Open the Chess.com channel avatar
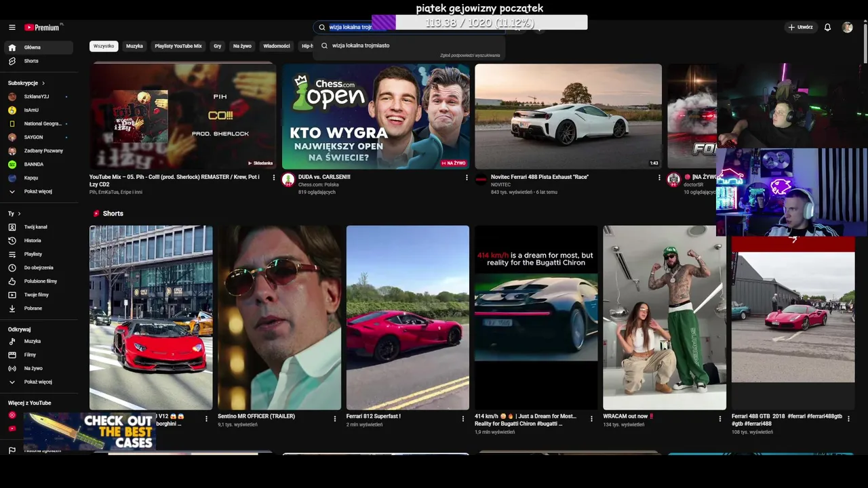Viewport: 868px width, 488px height. tap(288, 180)
